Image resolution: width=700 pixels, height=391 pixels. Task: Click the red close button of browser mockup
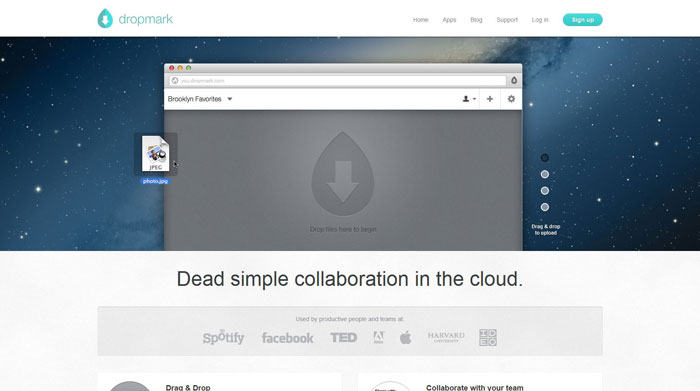coord(171,68)
